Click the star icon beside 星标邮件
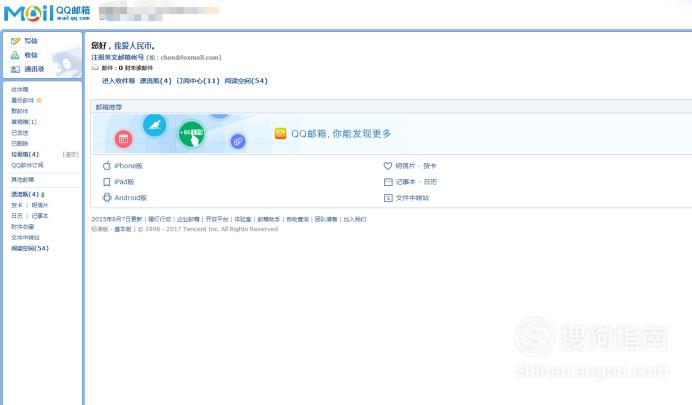 point(39,100)
